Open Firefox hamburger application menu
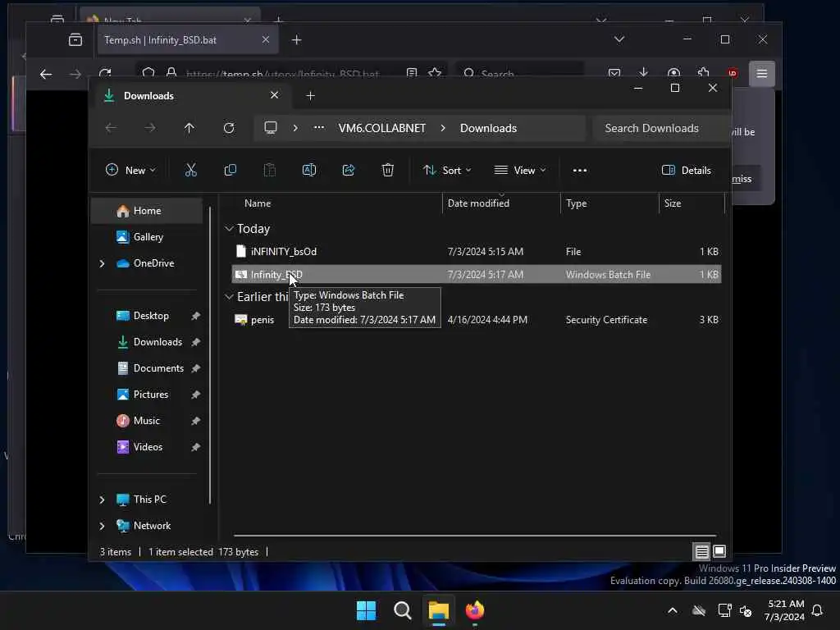840x630 pixels. [762, 73]
